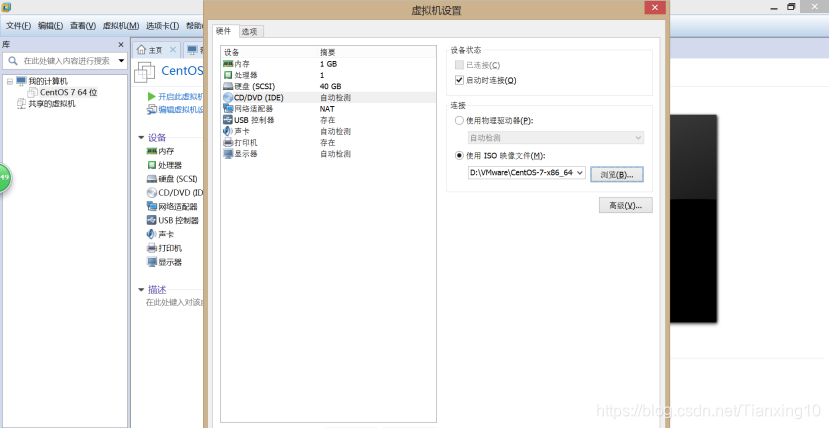Viewport: 830px width, 429px height.
Task: Click the 内存 icon in the main window device panel
Action: (x=151, y=151)
